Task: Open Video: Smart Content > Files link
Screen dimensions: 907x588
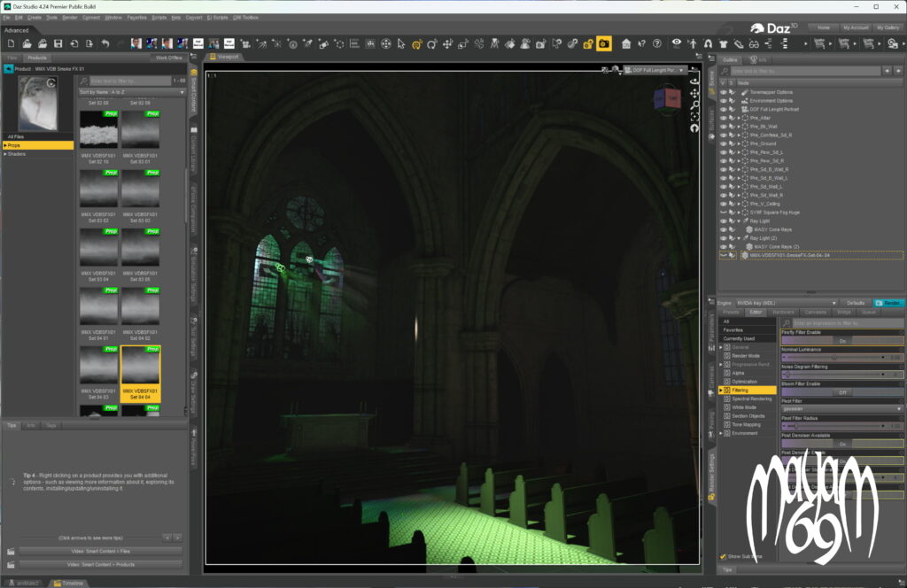Action: [101, 552]
